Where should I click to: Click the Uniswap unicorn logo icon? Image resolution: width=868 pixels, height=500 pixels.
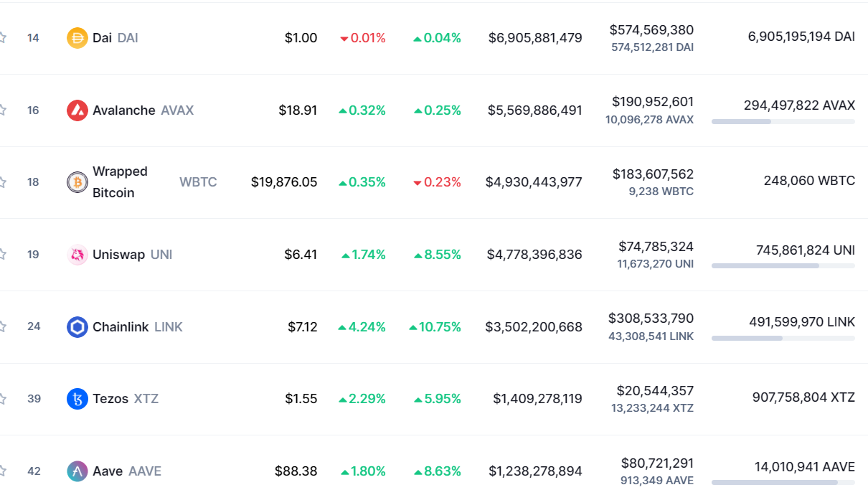(77, 255)
